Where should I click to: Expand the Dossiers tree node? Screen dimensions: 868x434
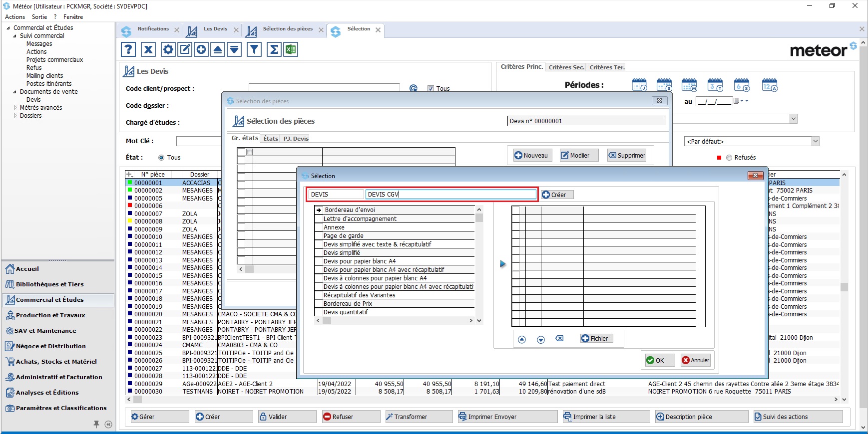click(x=14, y=116)
